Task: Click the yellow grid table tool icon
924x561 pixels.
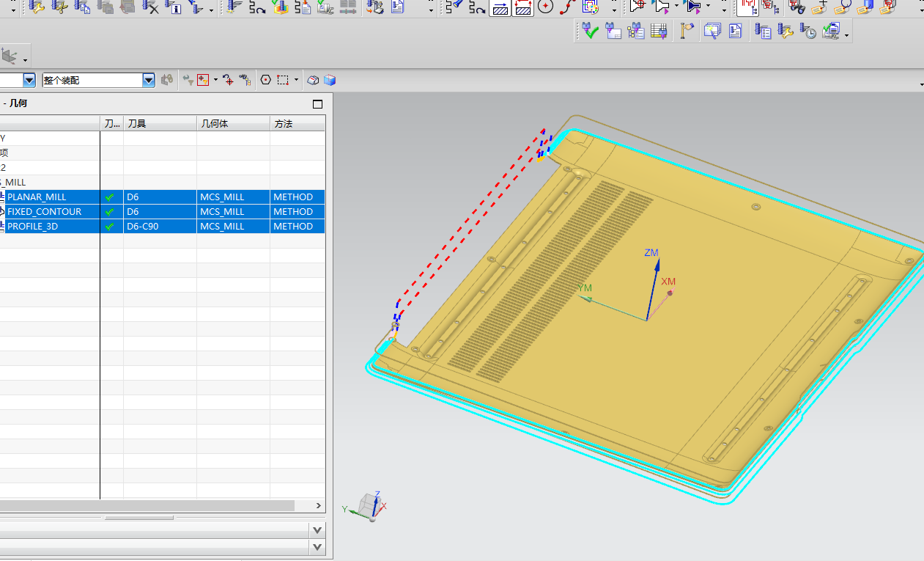Action: pyautogui.click(x=659, y=31)
